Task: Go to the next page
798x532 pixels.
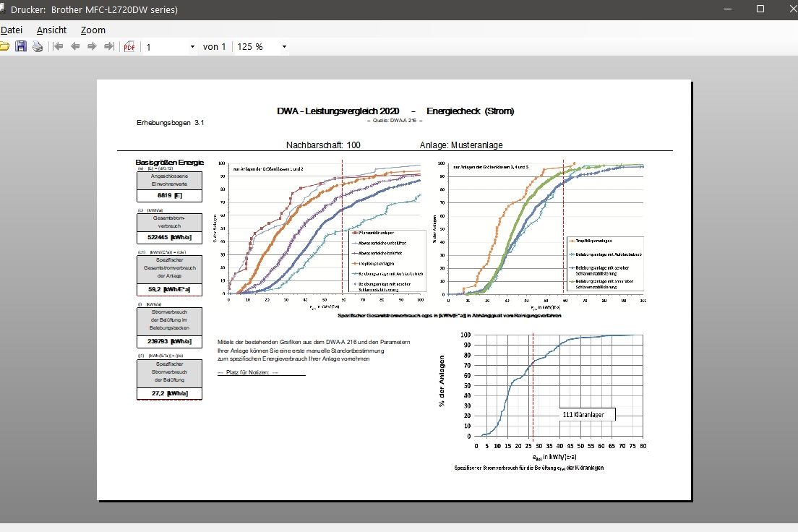Action: [x=92, y=47]
